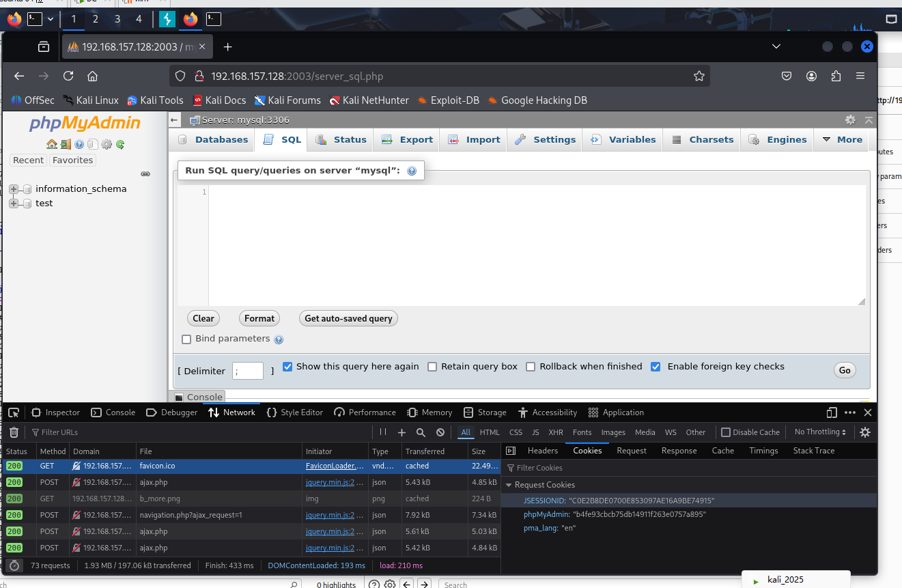Open No Throttling dropdown

(820, 432)
